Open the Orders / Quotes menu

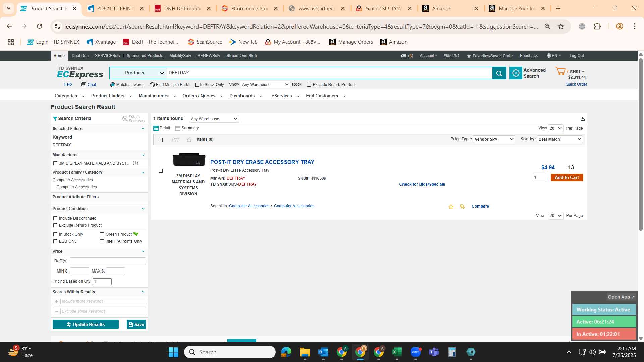point(203,96)
